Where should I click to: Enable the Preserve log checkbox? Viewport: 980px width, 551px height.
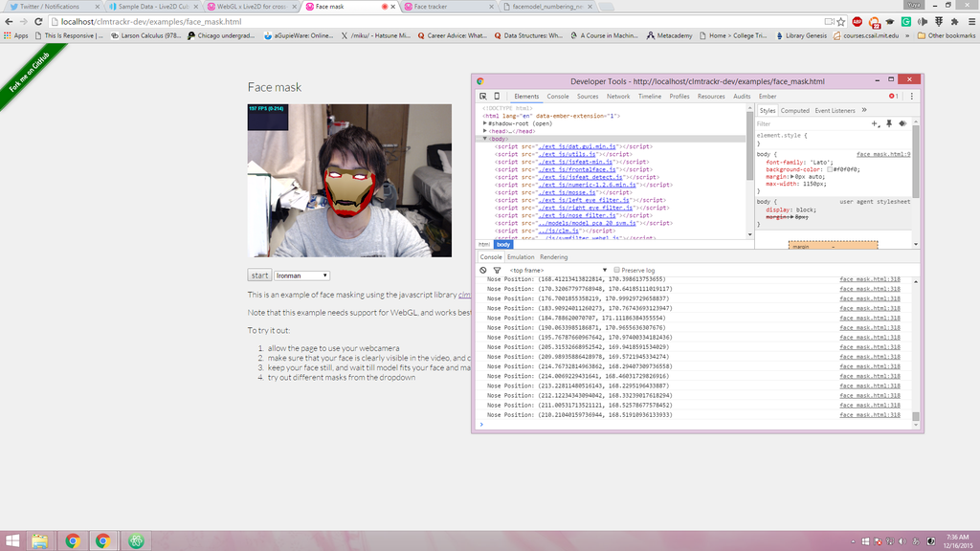coord(616,270)
